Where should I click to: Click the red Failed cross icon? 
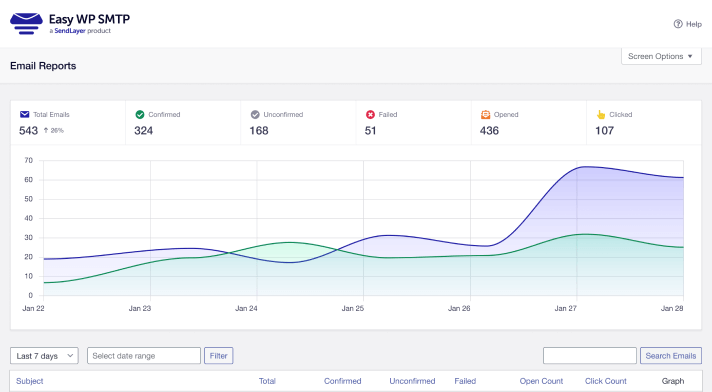point(371,114)
